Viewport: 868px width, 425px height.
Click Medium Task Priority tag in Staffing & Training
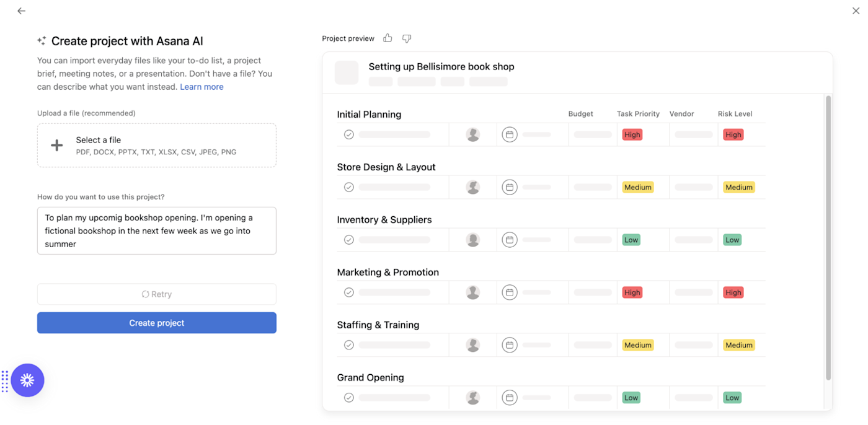pyautogui.click(x=638, y=345)
